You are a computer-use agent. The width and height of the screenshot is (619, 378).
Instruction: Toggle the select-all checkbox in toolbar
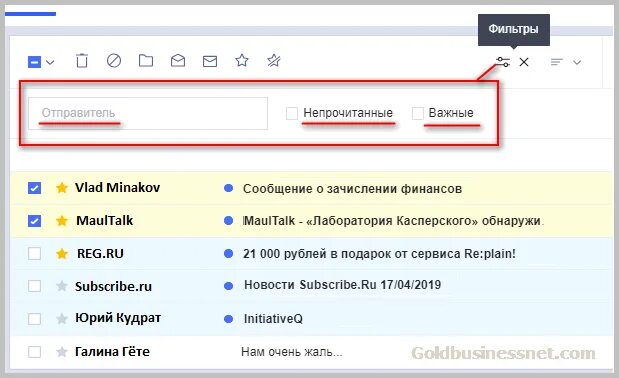[x=34, y=62]
